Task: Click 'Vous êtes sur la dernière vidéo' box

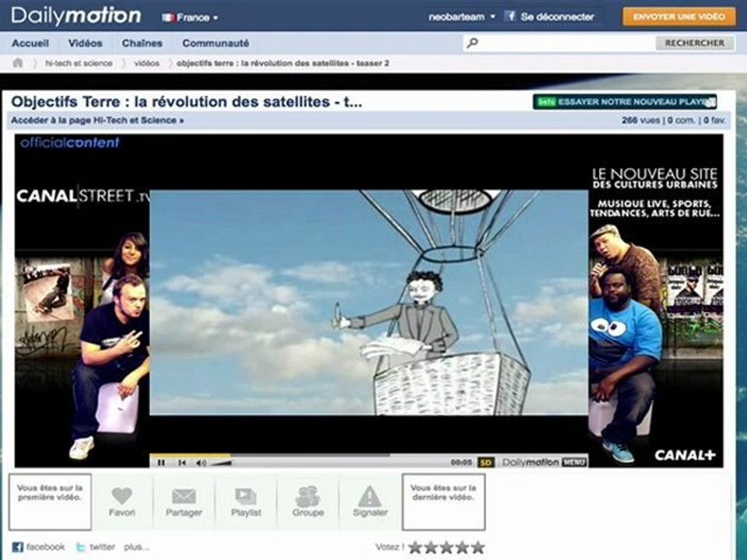Action: tap(444, 502)
